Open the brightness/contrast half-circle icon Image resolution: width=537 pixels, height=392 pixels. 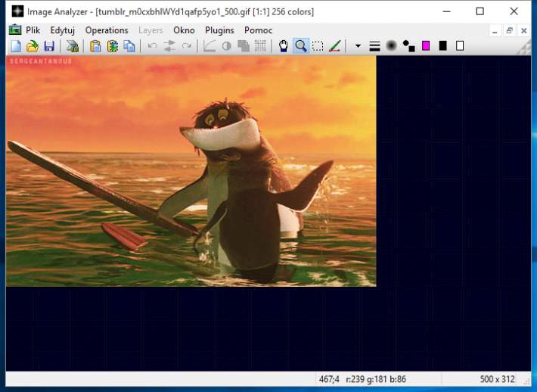226,46
